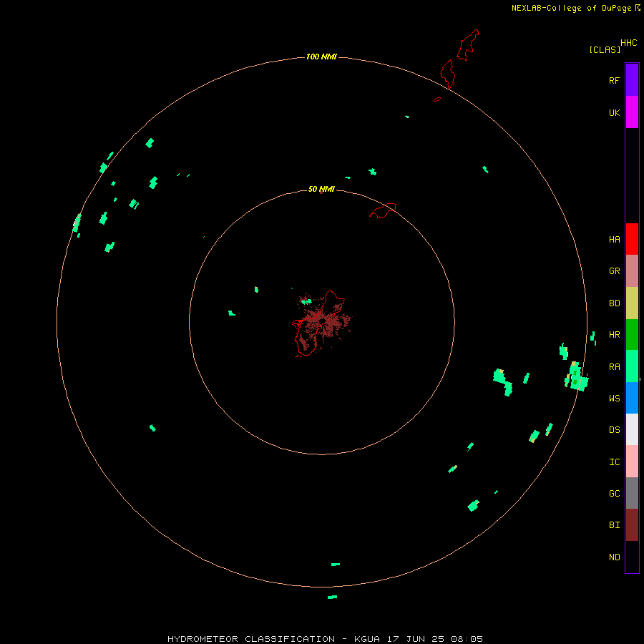Click the IC legend label
This screenshot has height=644, width=644.
[x=614, y=462]
